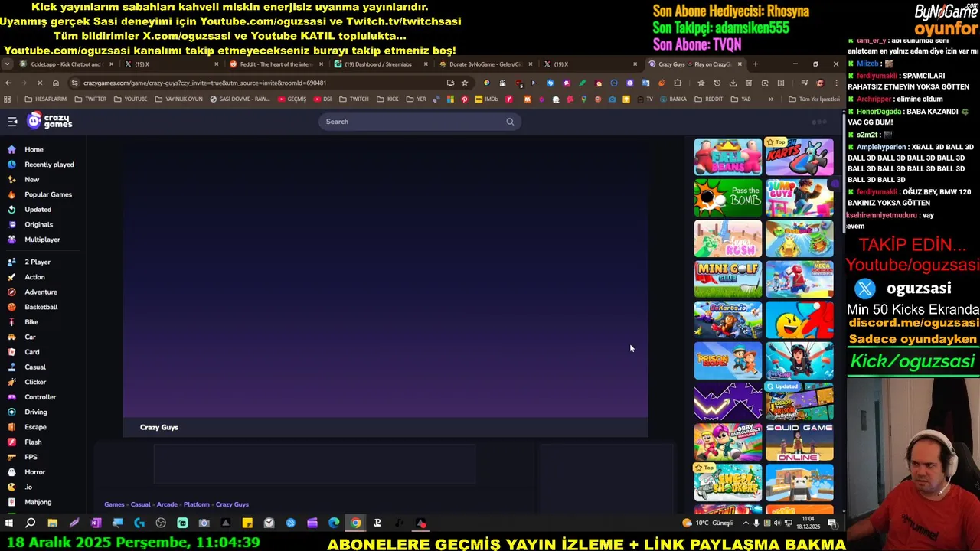The height and width of the screenshot is (551, 980).
Task: Click Games breadcrumb link
Action: point(114,504)
